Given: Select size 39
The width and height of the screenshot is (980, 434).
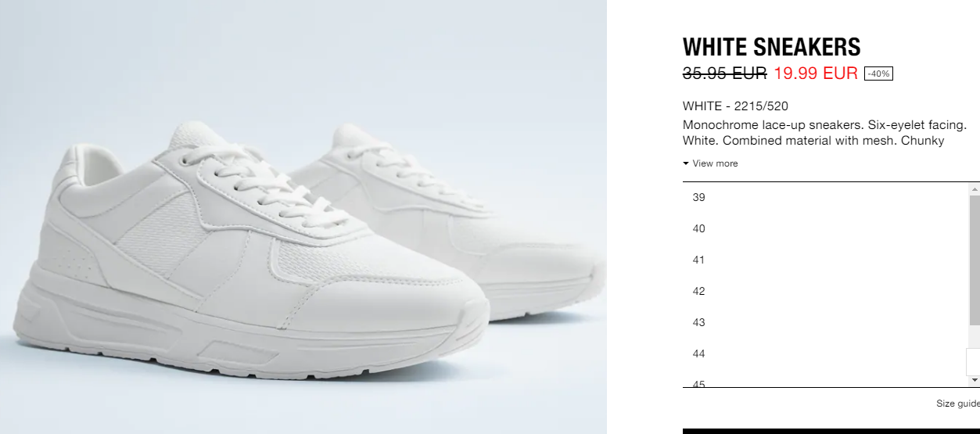Looking at the screenshot, I should pos(826,197).
